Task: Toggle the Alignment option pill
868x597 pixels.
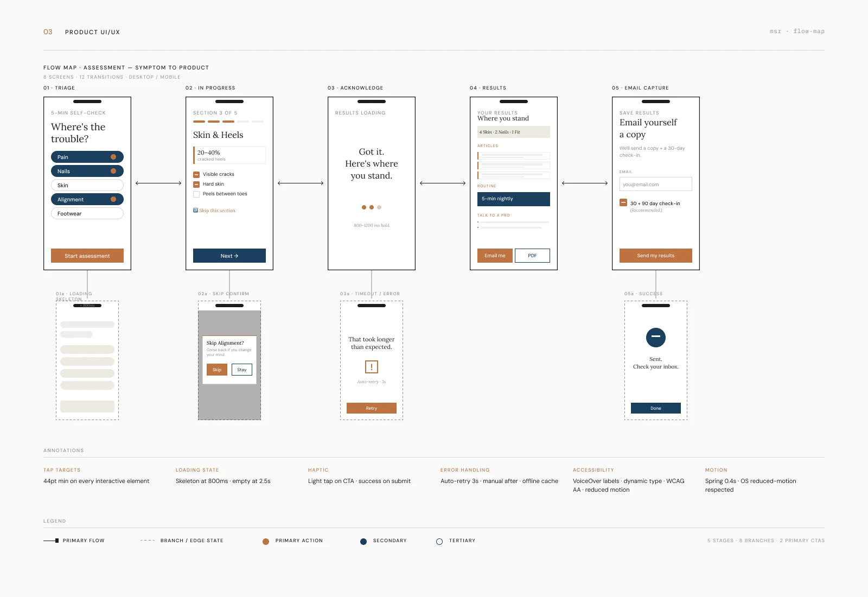Action: [x=87, y=199]
